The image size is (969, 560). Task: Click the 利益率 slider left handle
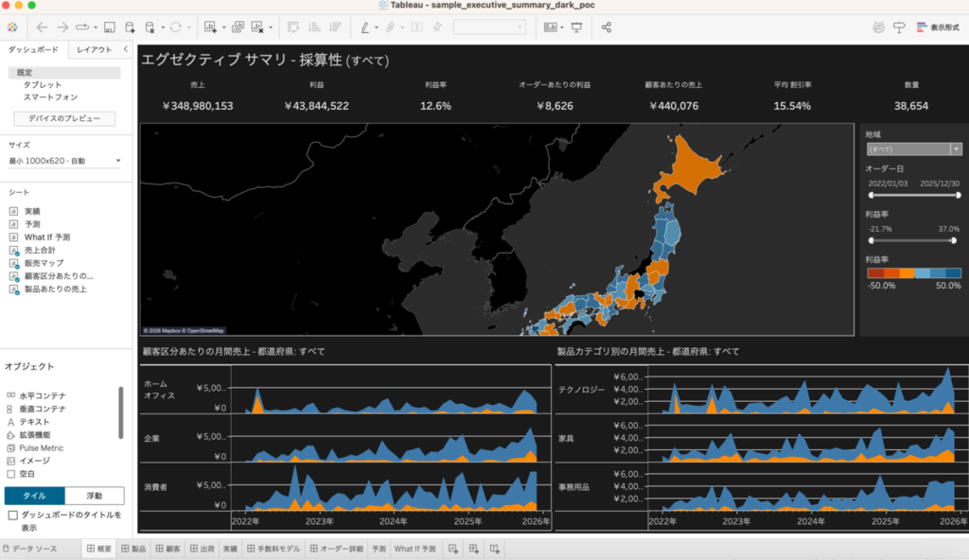pos(872,240)
